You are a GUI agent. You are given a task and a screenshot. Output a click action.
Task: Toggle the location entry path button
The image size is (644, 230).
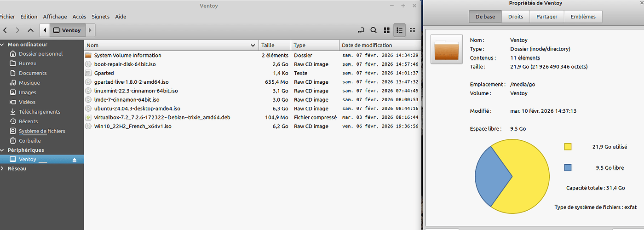[360, 30]
